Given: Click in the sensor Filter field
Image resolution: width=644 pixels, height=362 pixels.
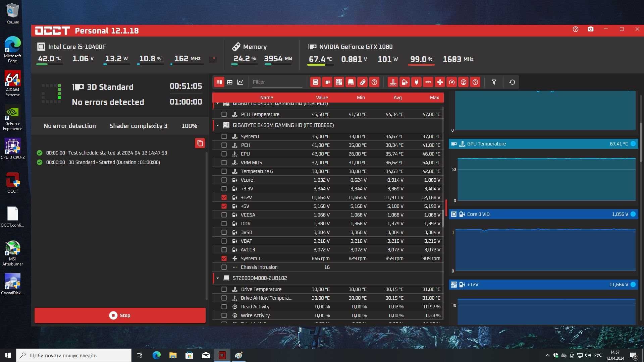Looking at the screenshot, I should (x=277, y=82).
